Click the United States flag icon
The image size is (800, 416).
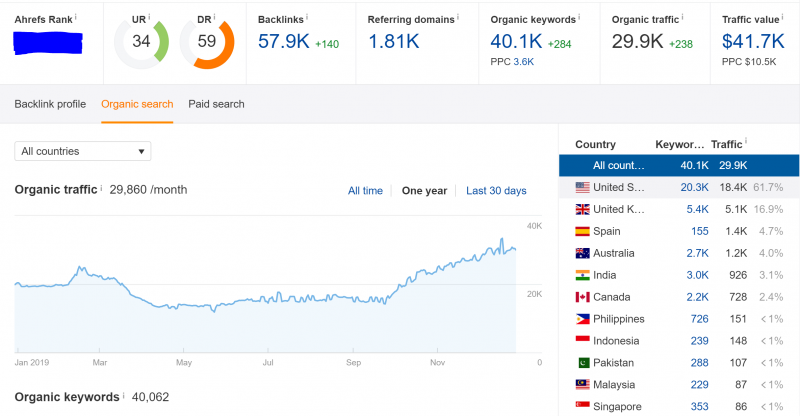[582, 187]
